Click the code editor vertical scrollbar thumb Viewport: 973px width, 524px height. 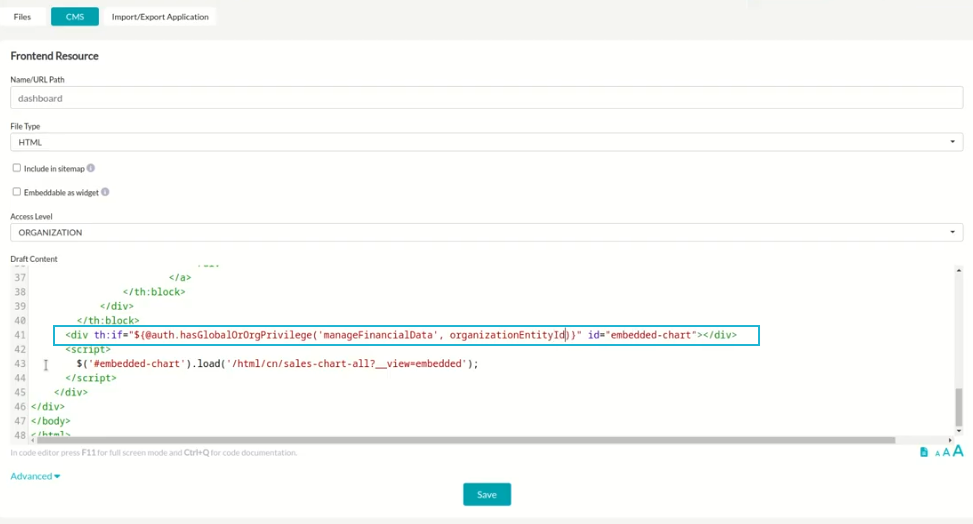pos(959,407)
